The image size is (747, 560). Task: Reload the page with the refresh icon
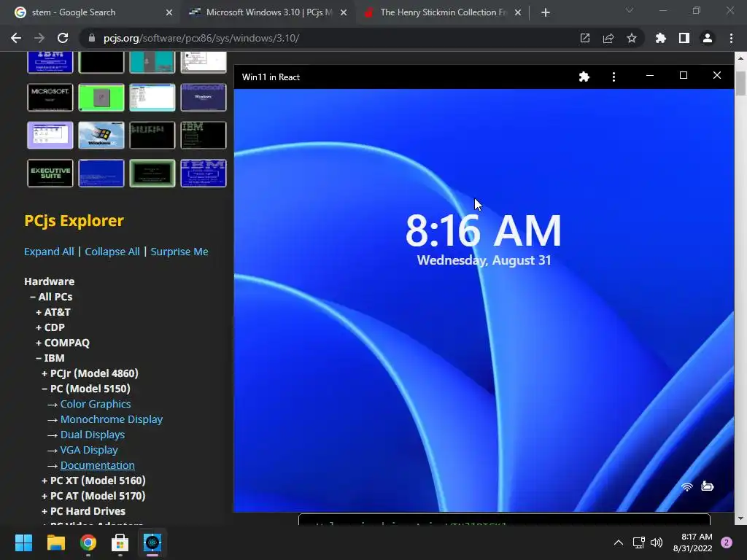(x=63, y=38)
